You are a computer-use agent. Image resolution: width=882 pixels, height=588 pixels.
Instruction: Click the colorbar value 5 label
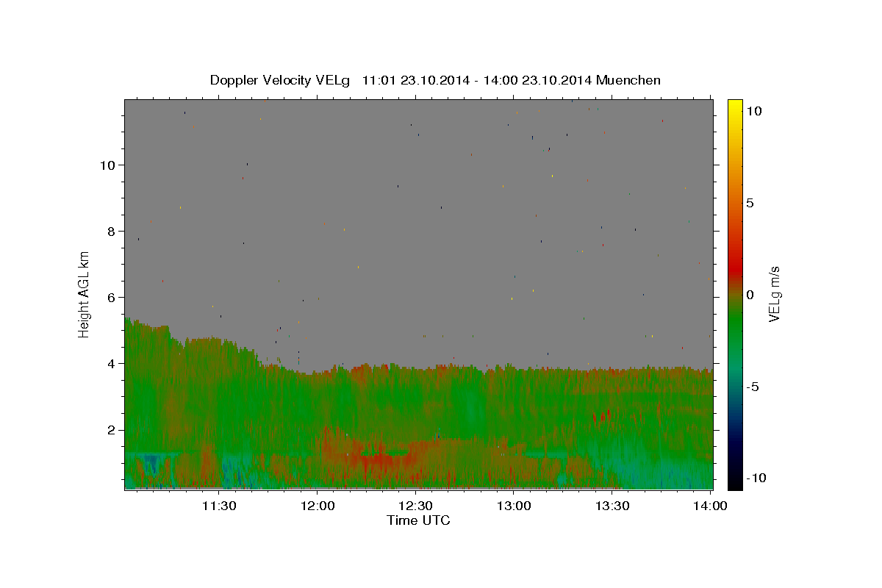[x=749, y=202]
